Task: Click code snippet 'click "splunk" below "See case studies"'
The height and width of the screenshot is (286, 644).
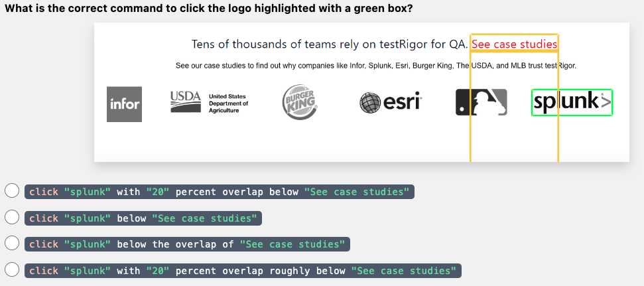Action: coord(143,218)
